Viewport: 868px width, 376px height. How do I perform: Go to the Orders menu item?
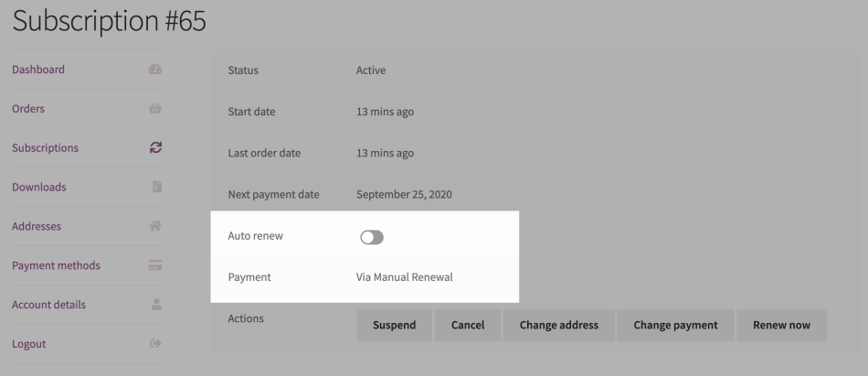(28, 109)
